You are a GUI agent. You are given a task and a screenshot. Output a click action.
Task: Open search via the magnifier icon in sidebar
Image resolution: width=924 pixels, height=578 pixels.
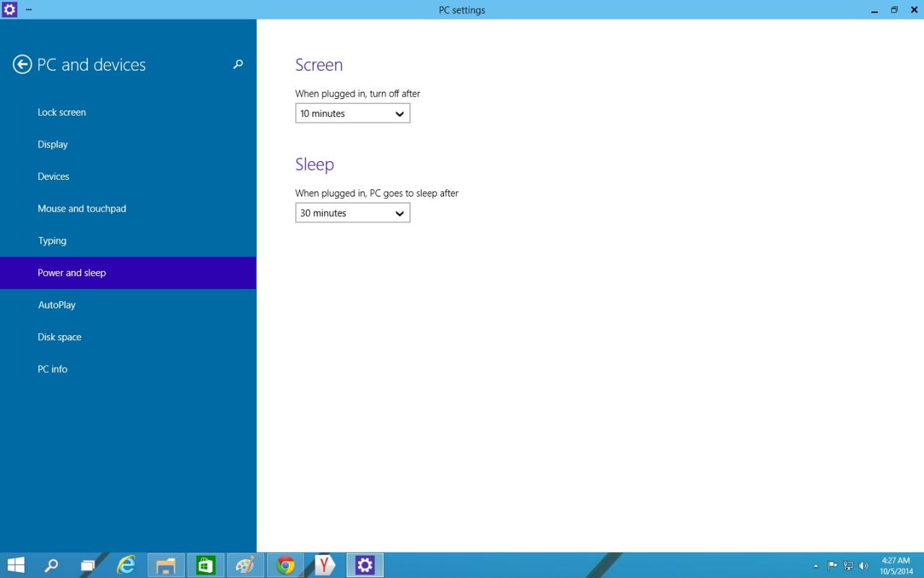pyautogui.click(x=238, y=64)
